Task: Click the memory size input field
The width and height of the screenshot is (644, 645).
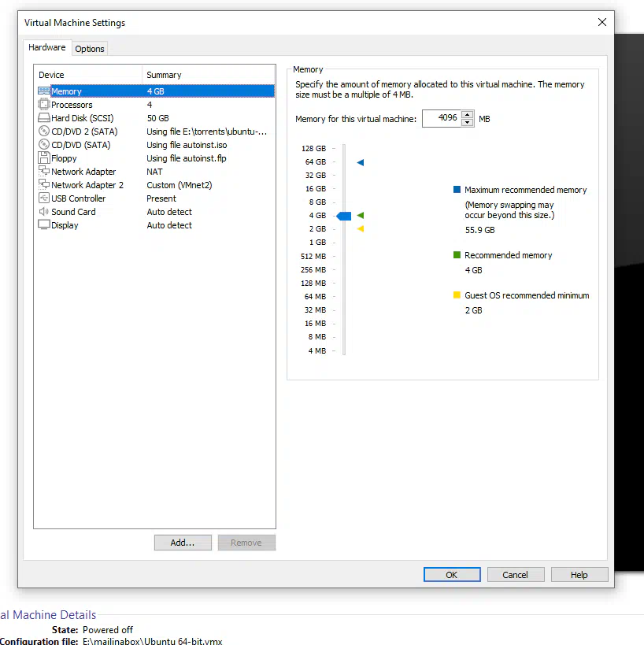Action: click(x=442, y=118)
